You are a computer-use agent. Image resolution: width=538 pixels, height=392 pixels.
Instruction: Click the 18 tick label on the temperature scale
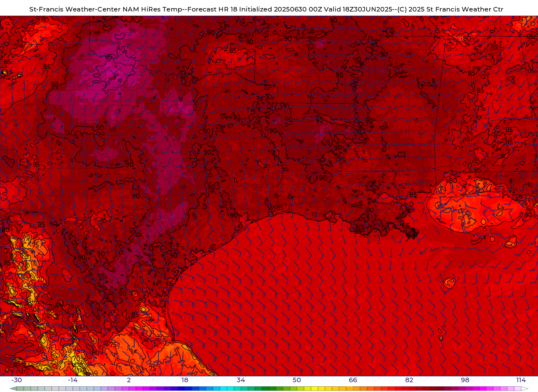(185, 380)
